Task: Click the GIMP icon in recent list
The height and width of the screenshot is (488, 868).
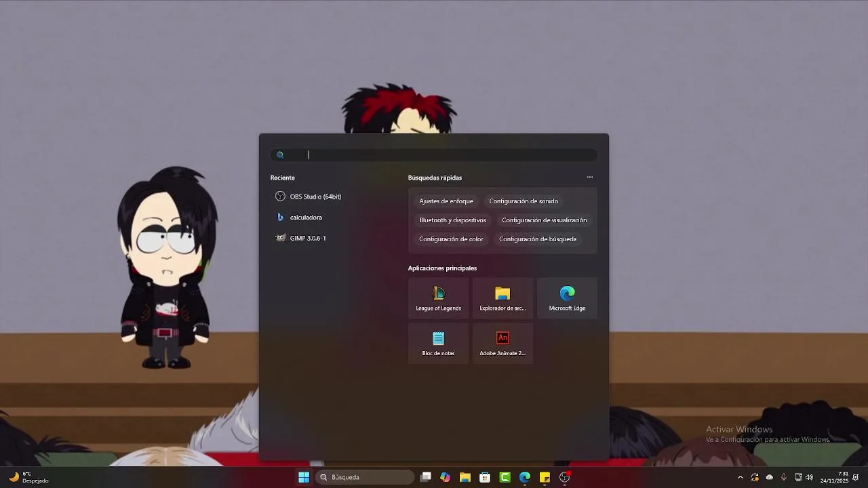Action: tap(280, 238)
